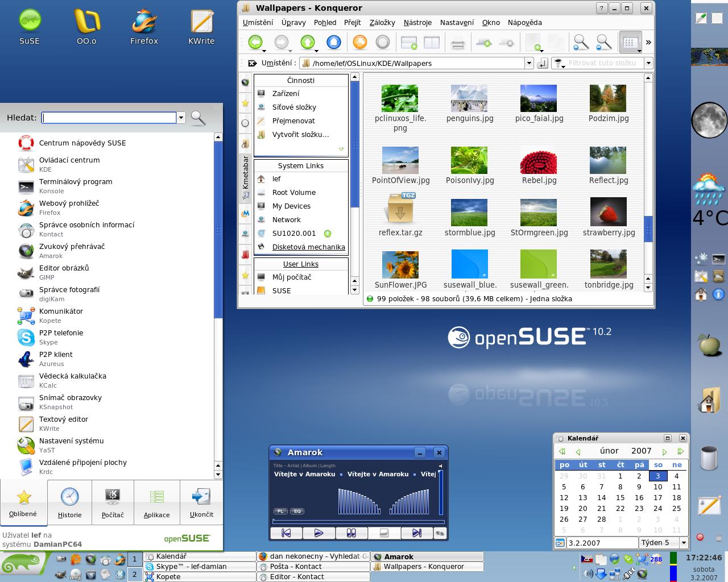Toggle Amarok equalizer EQ button
Screen dimensions: 728x582
coord(297,511)
